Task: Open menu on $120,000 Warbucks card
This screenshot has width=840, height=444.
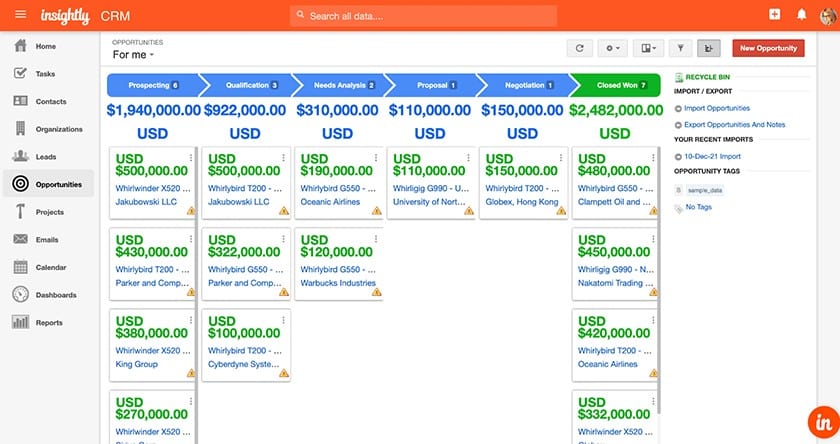Action: click(376, 239)
